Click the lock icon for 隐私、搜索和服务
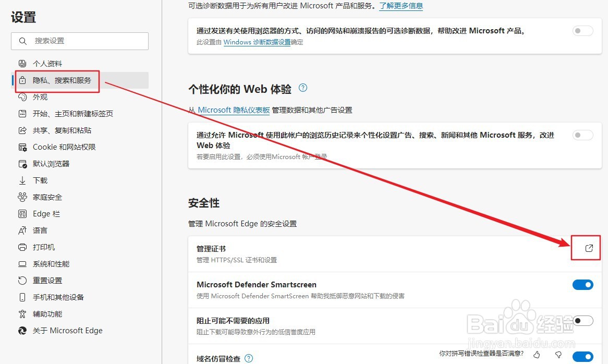The image size is (608, 364). [x=22, y=80]
